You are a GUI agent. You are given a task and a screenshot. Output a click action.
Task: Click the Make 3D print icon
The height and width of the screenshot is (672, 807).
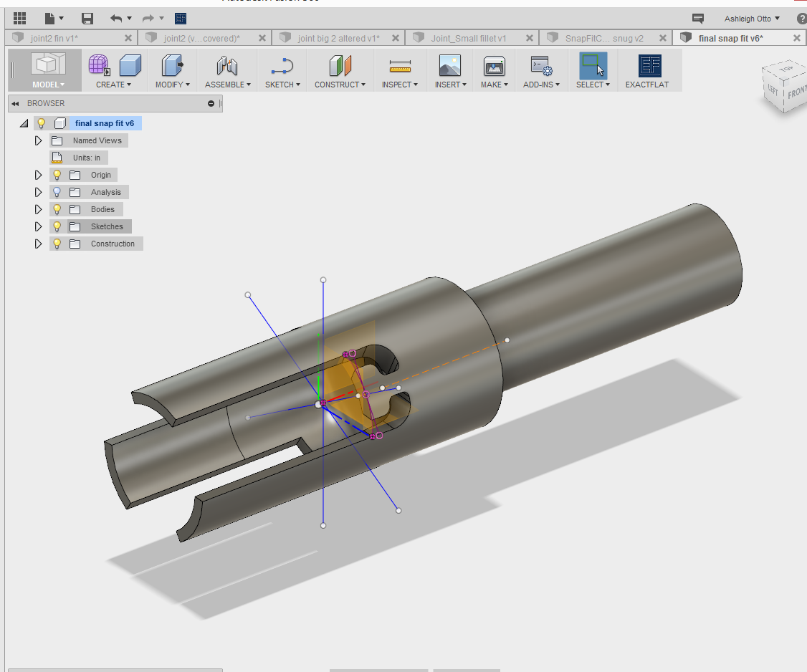(494, 65)
